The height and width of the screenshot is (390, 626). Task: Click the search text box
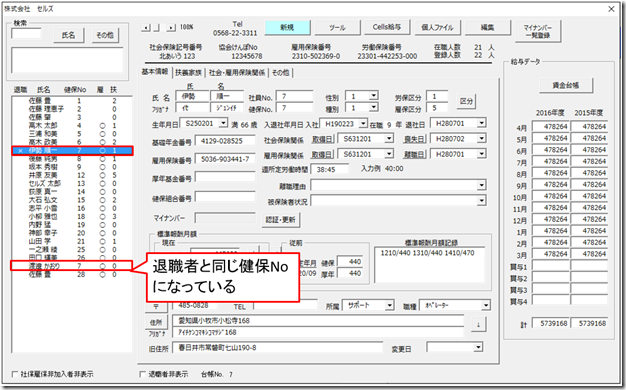26,34
